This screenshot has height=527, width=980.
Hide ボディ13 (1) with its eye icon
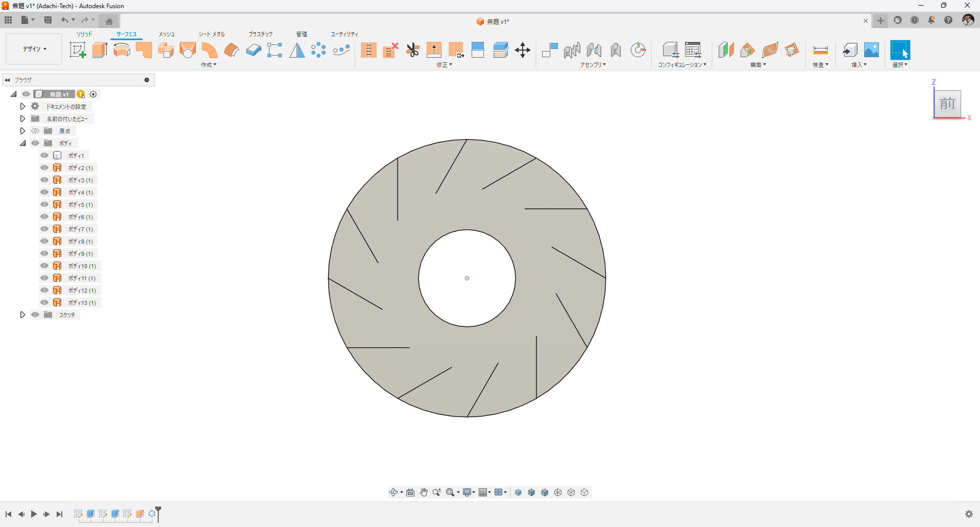tap(44, 302)
